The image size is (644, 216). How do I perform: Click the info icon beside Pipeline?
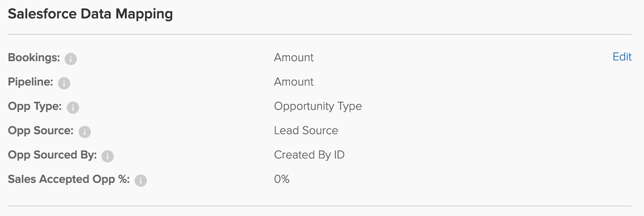click(64, 83)
